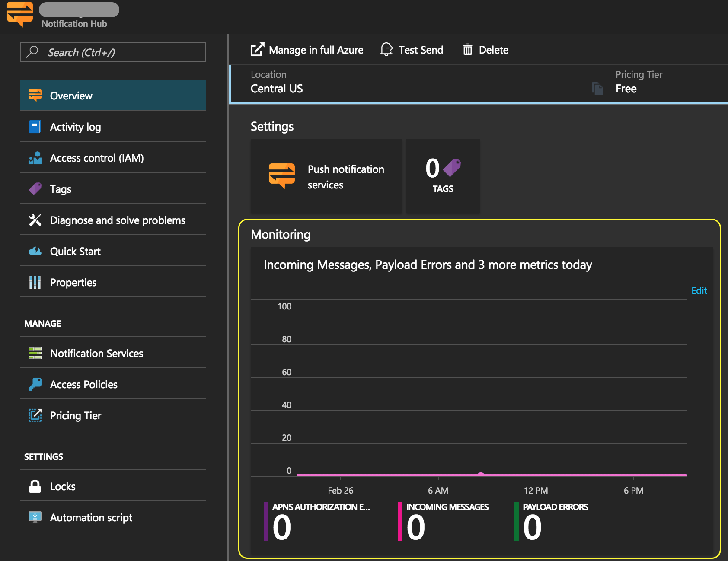The height and width of the screenshot is (561, 728).
Task: Click the Test Send button
Action: (x=412, y=50)
